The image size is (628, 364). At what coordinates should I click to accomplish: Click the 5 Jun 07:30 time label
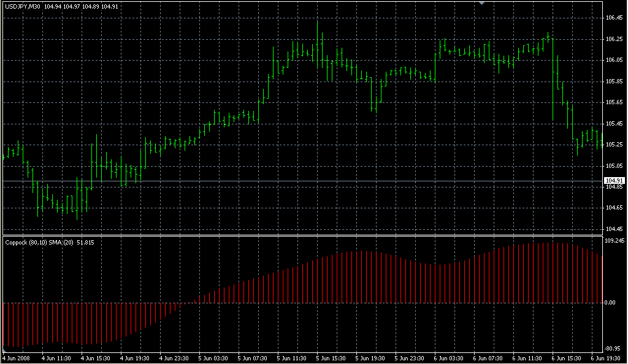pos(252,358)
